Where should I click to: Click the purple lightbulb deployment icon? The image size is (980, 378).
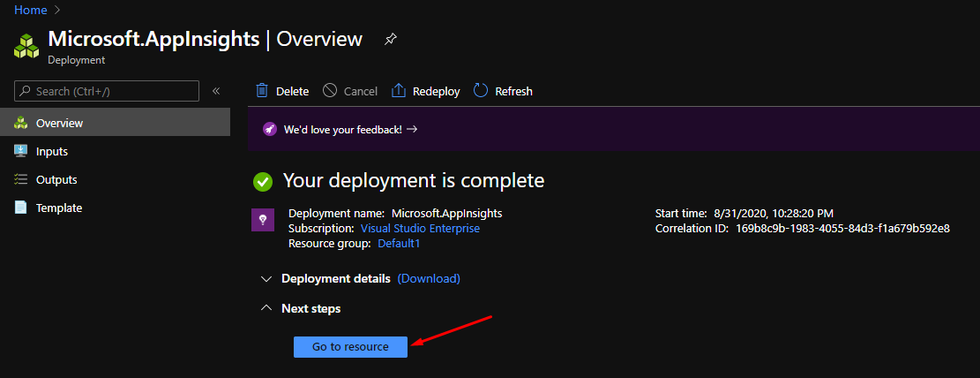pyautogui.click(x=262, y=220)
